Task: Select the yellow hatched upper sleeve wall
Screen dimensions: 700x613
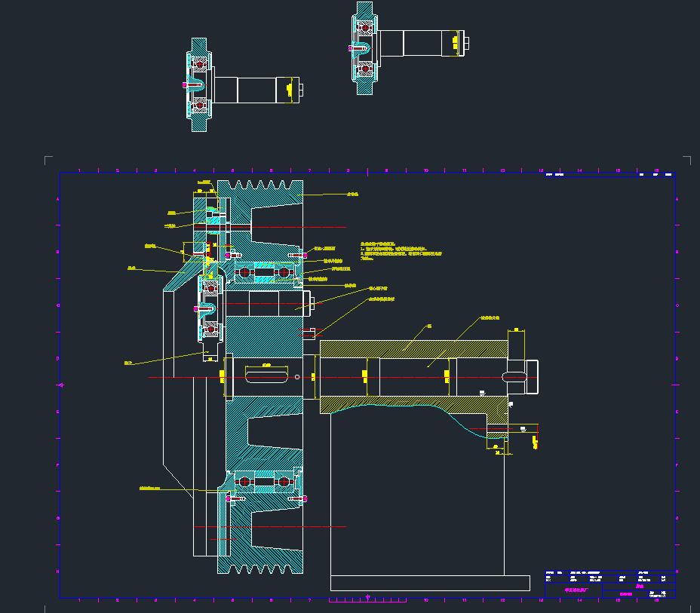Action: (x=414, y=349)
